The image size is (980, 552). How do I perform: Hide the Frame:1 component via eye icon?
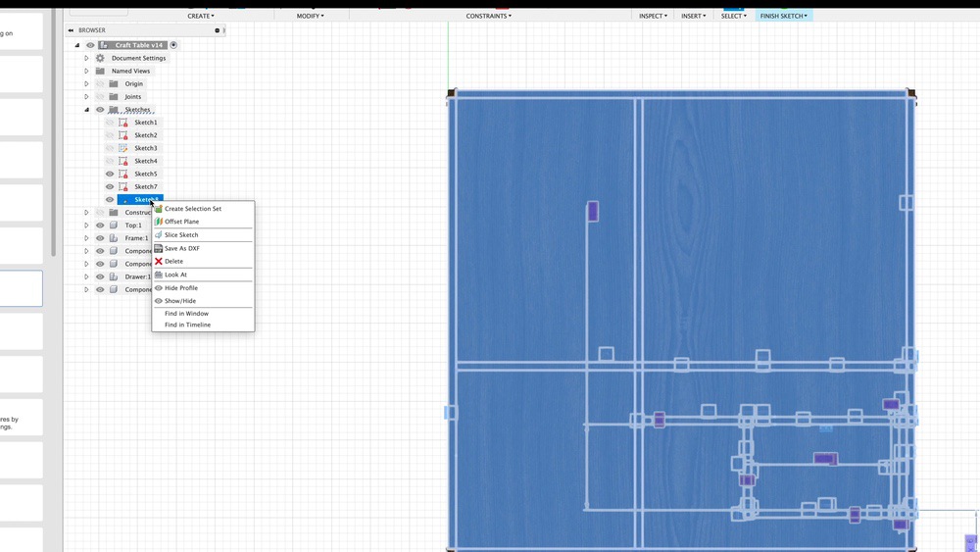[100, 238]
